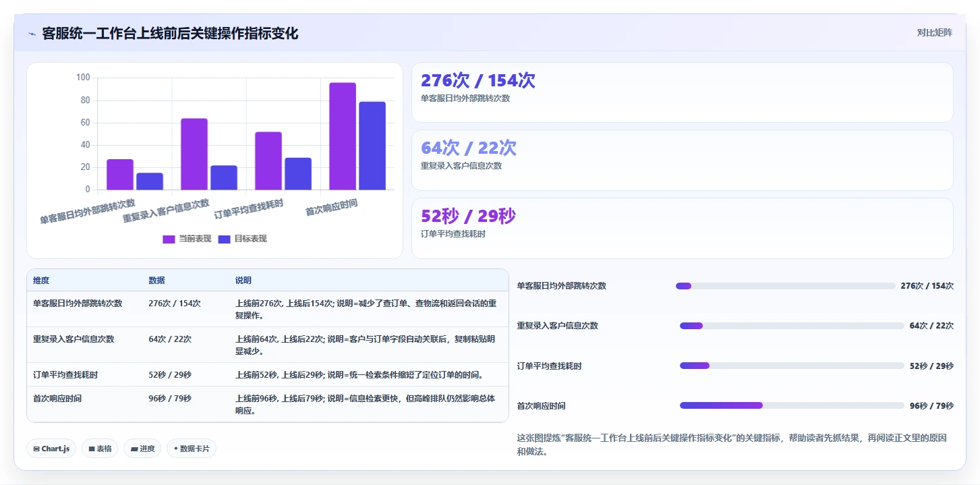The image size is (980, 485).
Task: Click table cell 单客服日均外部跳转次数
Action: 78,304
